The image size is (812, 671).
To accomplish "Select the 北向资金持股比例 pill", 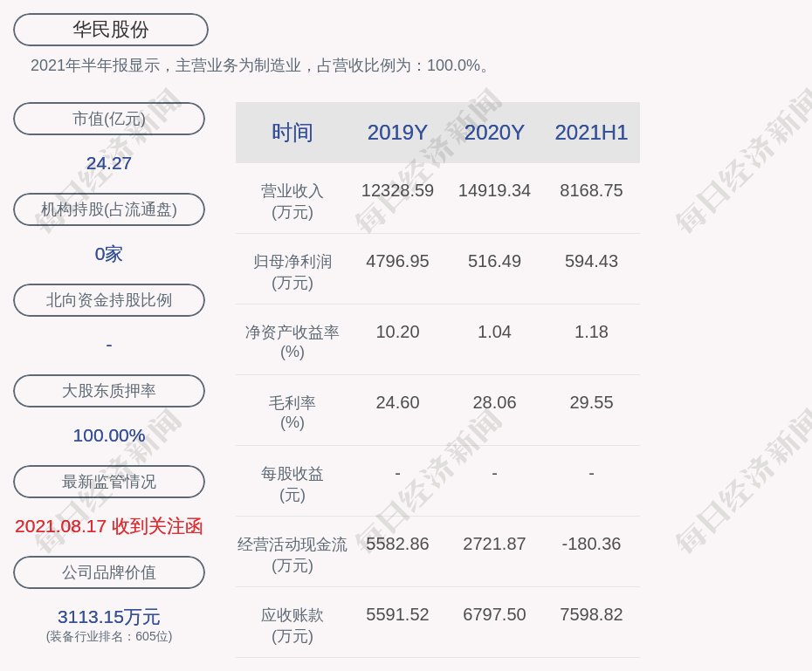I will click(109, 300).
